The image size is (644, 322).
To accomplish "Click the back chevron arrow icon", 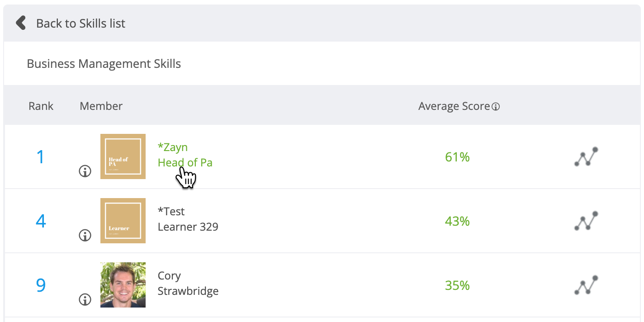I will click(x=20, y=23).
